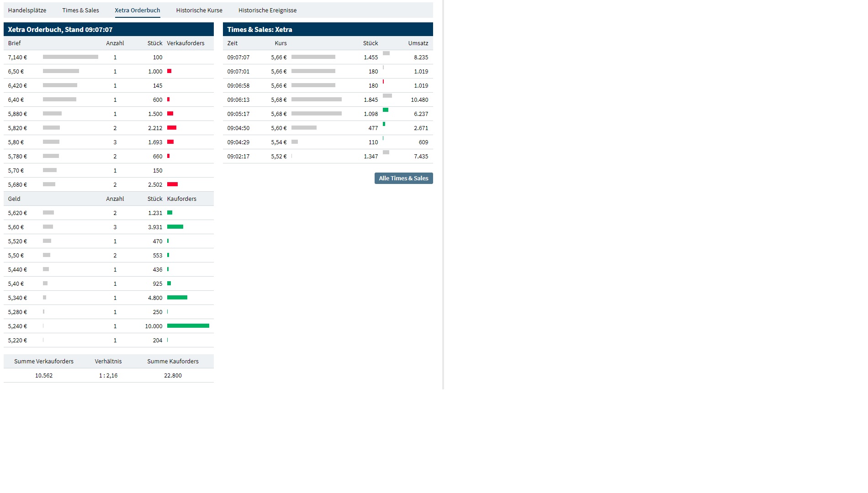Click the Geld column header
This screenshot has width=868, height=493.
(14, 199)
